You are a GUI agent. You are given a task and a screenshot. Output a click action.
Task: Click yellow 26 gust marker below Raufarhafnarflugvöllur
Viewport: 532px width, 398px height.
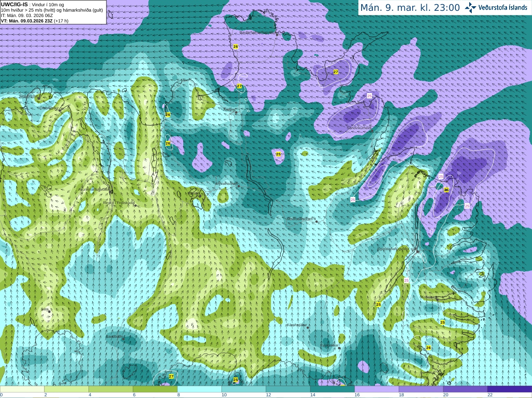(236, 47)
